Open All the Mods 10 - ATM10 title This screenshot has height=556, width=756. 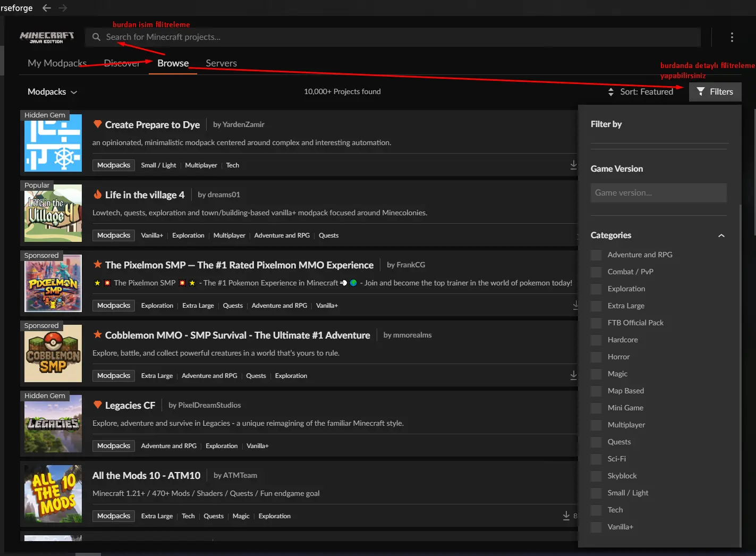147,476
